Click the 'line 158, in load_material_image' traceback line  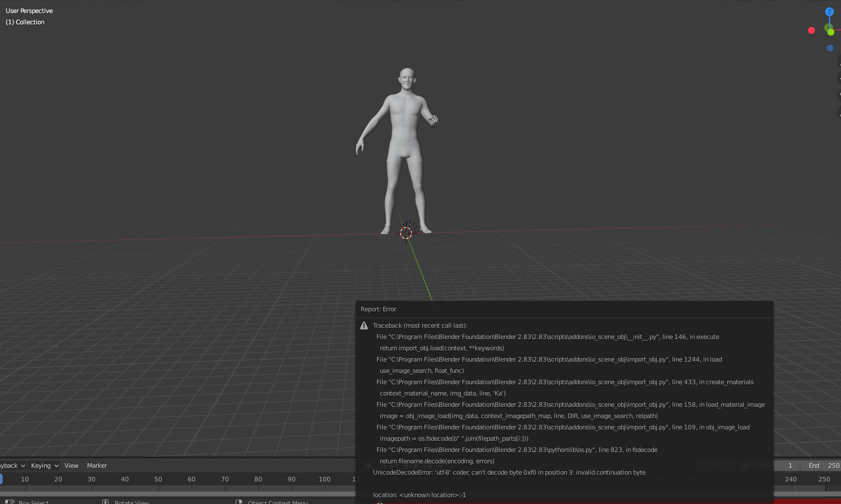(570, 405)
